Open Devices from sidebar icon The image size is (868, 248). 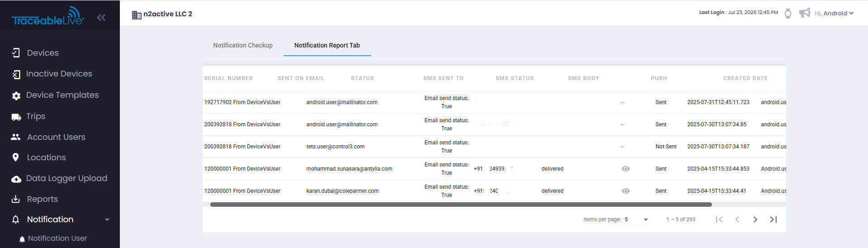(x=16, y=53)
